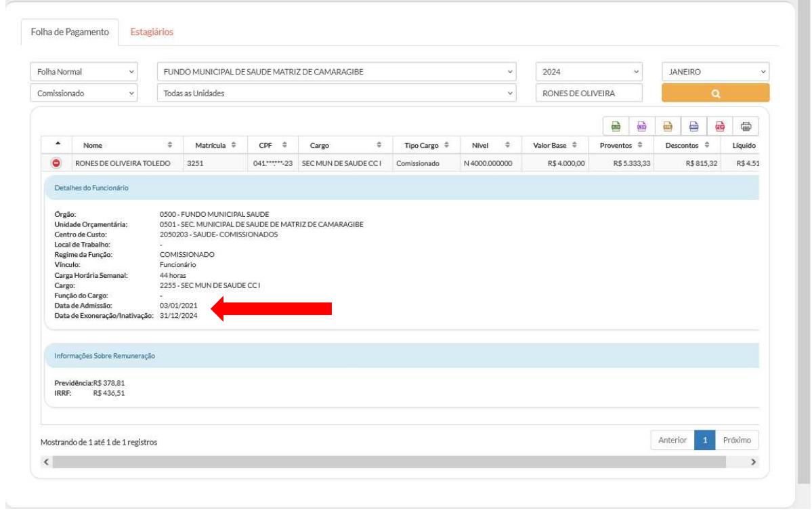Switch to the Estagiários tab
The image size is (812, 511).
(x=152, y=32)
